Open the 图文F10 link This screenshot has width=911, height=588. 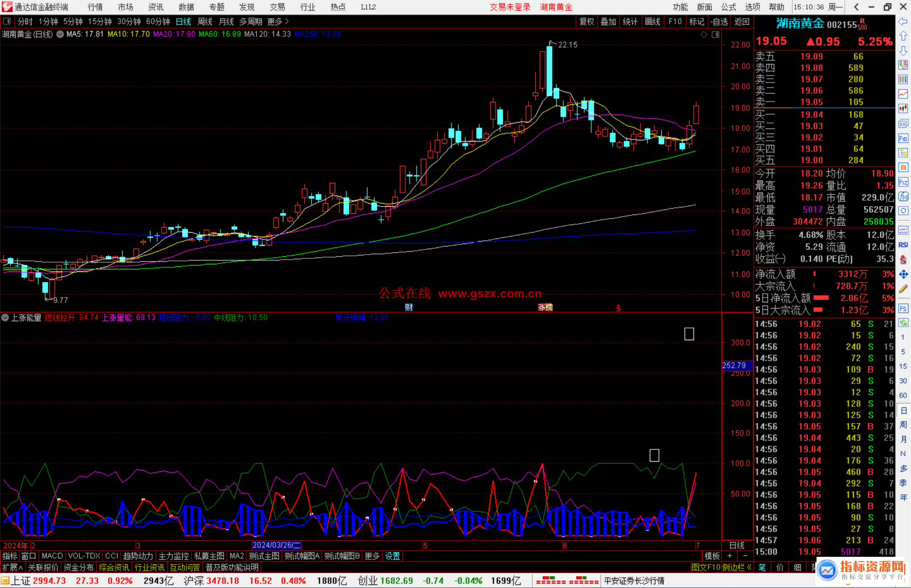coord(706,567)
